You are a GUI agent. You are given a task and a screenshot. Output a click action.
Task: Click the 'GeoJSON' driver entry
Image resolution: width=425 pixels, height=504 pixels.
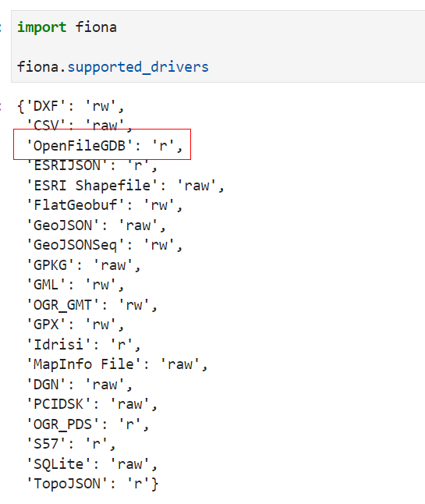(96, 225)
